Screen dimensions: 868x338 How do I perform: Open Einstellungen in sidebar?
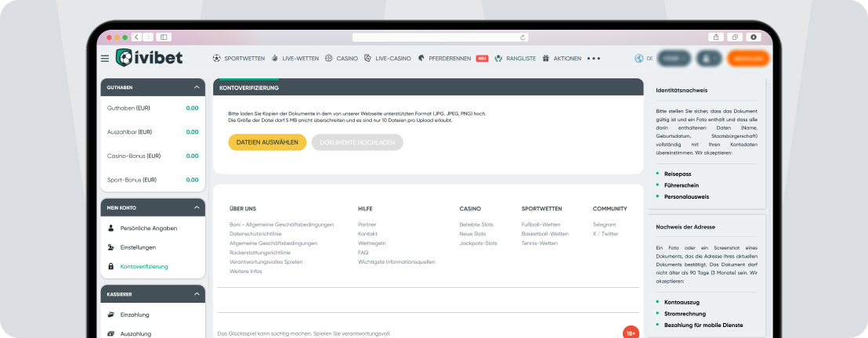pos(138,247)
